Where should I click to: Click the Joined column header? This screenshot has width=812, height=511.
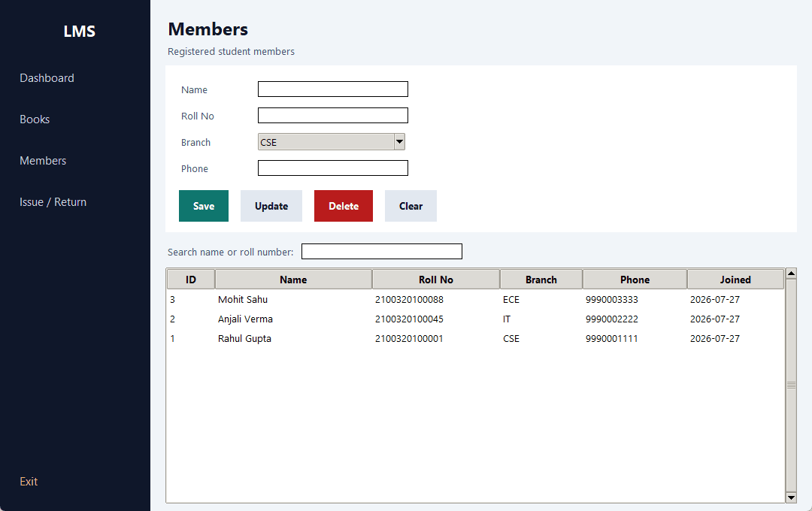point(735,280)
